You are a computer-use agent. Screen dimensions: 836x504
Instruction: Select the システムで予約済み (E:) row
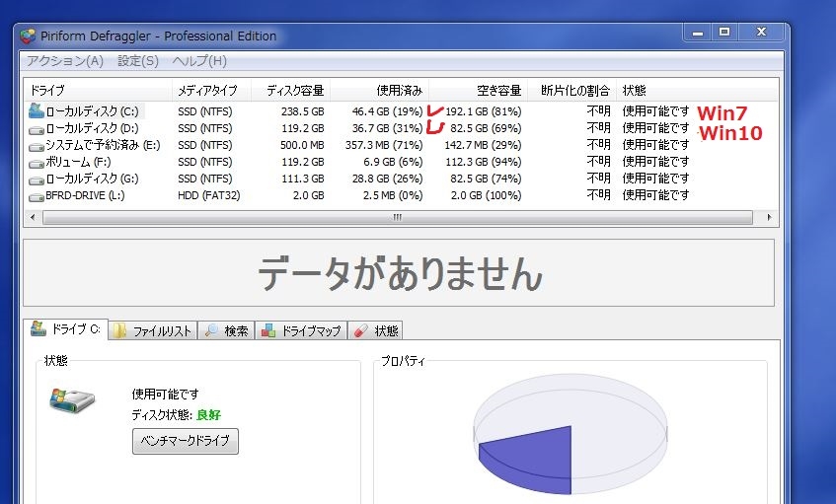(x=401, y=145)
